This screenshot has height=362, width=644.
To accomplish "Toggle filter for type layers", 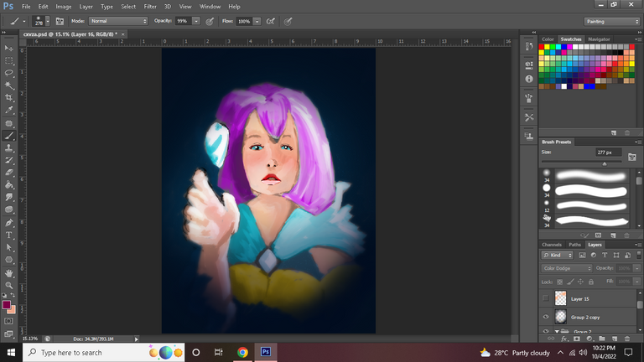I will click(x=605, y=255).
